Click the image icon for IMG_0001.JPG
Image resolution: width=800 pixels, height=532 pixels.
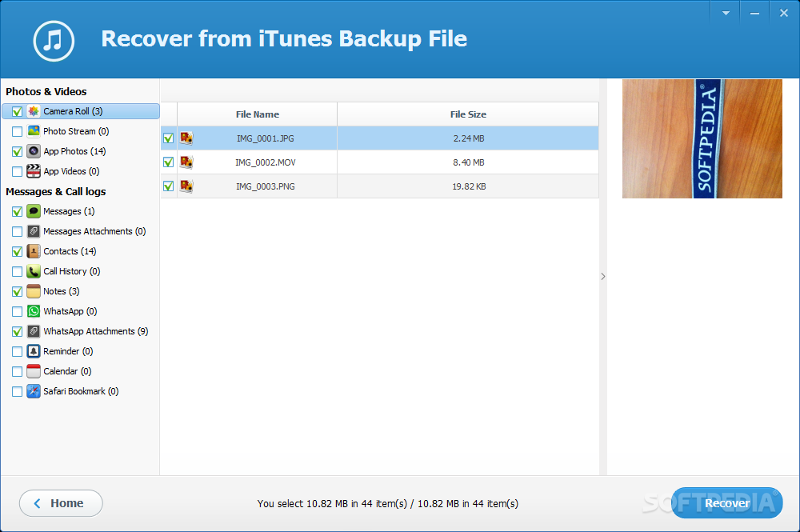click(x=186, y=138)
